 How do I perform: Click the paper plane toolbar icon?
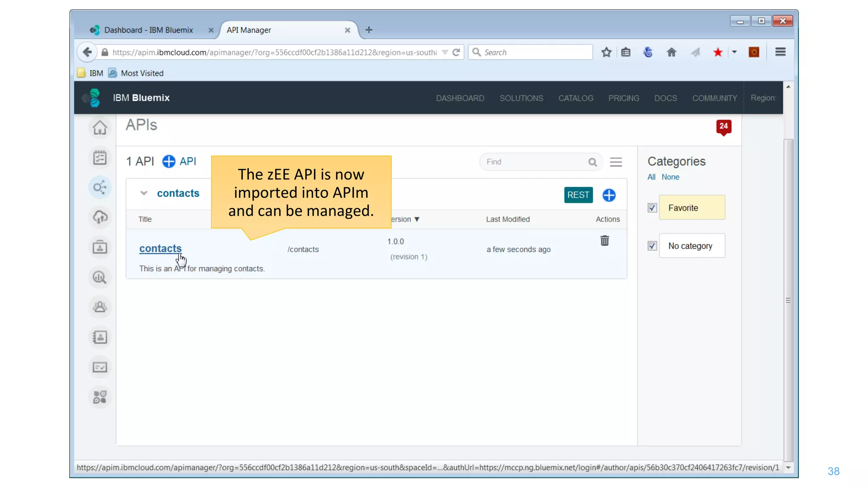tap(695, 52)
